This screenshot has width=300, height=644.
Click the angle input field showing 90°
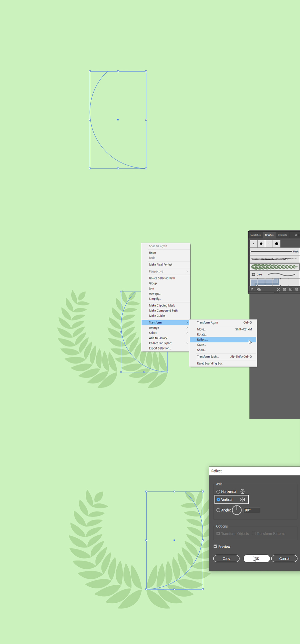(251, 510)
